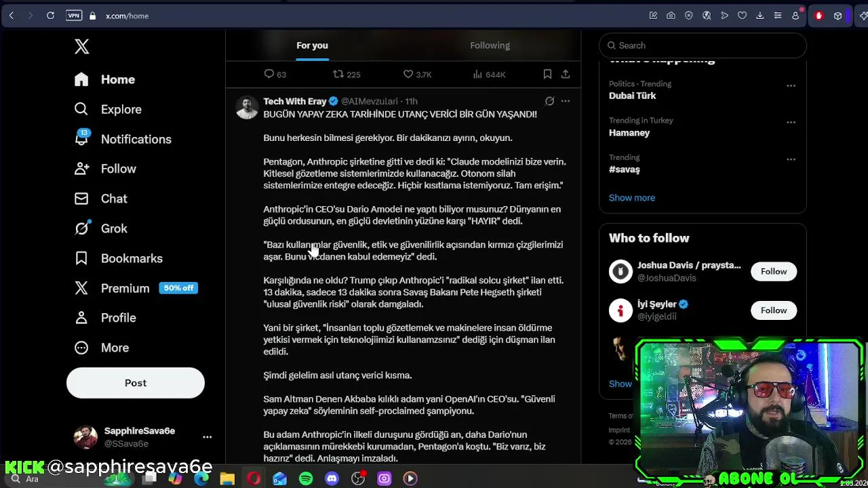Open the ad blocker shield icon
Image resolution: width=868 pixels, height=488 pixels.
[x=689, y=16]
